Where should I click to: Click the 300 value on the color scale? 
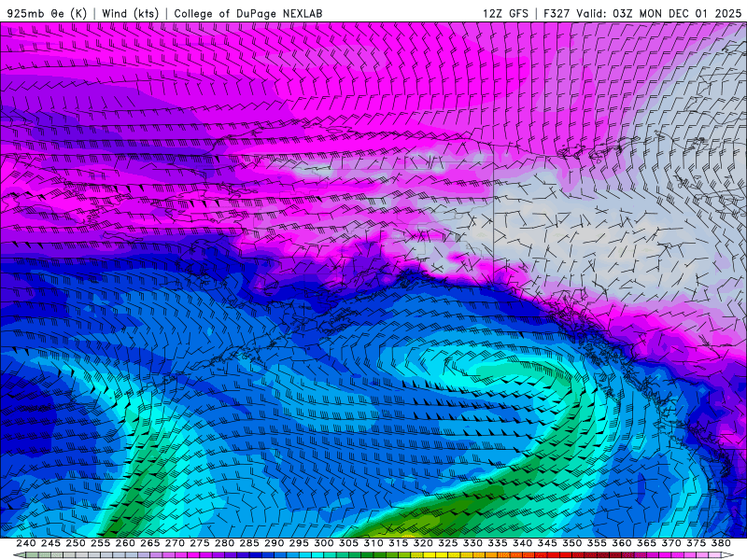[323, 543]
